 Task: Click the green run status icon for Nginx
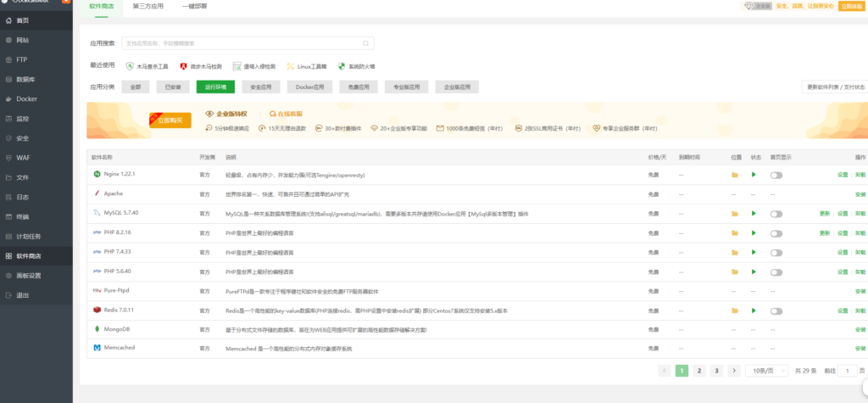point(754,175)
